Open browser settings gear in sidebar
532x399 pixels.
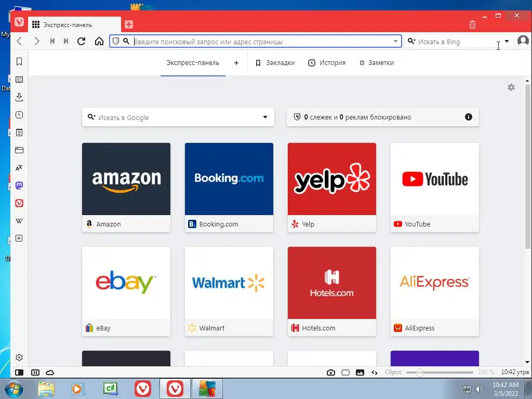pyautogui.click(x=19, y=357)
